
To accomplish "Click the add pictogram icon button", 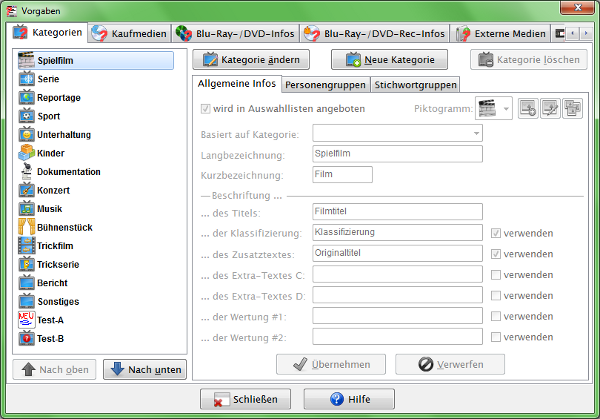I will 528,108.
